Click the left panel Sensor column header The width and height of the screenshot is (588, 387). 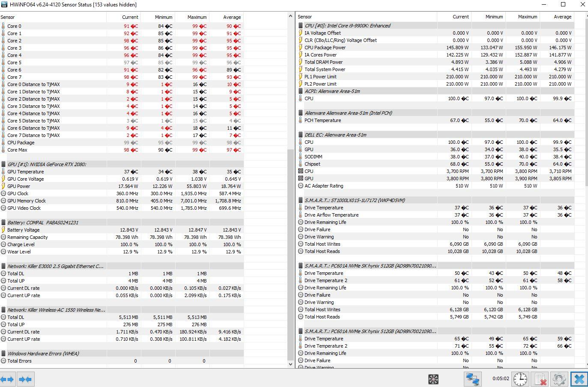pyautogui.click(x=8, y=17)
